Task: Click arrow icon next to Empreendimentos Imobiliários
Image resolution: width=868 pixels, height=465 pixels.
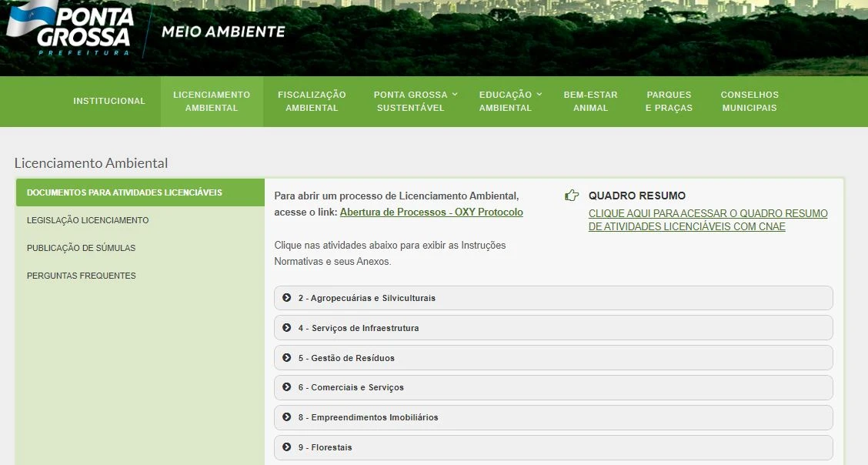Action: 287,417
